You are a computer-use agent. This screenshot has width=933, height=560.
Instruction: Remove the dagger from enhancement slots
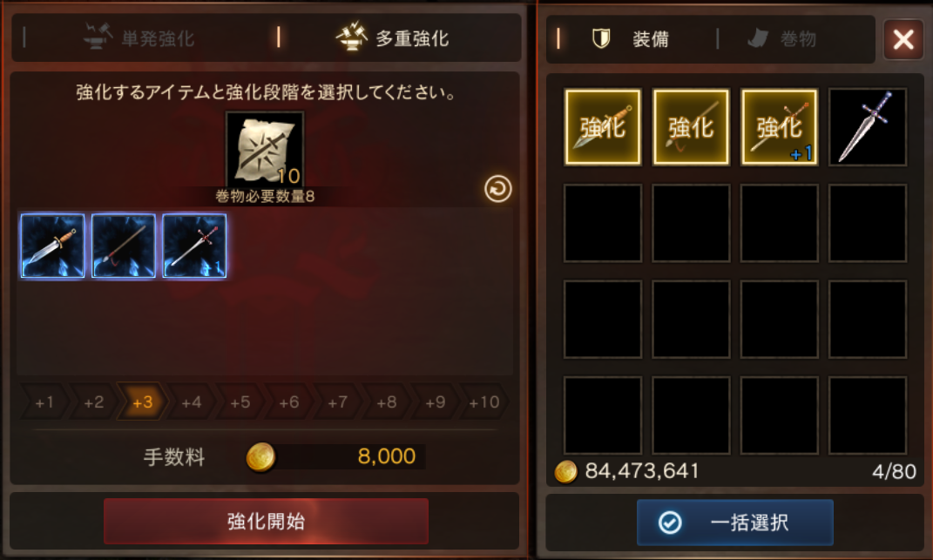52,246
